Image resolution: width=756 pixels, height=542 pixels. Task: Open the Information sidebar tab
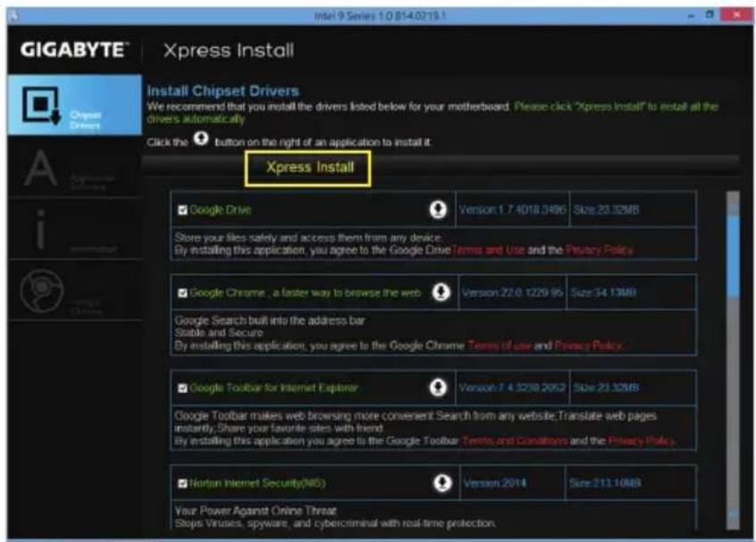click(75, 229)
